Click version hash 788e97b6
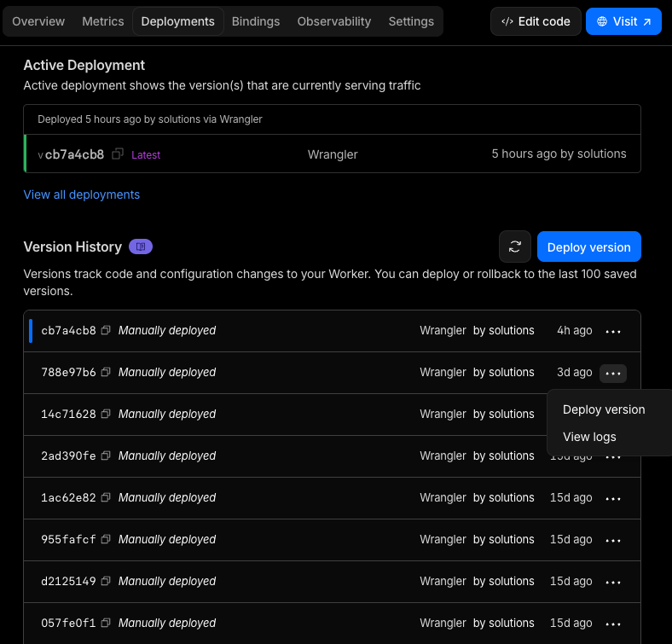The height and width of the screenshot is (644, 672). coord(68,372)
